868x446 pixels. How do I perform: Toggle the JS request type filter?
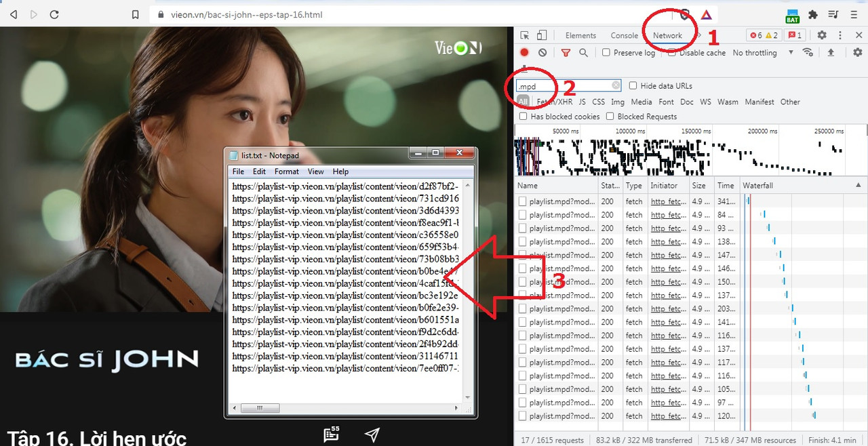coord(582,102)
